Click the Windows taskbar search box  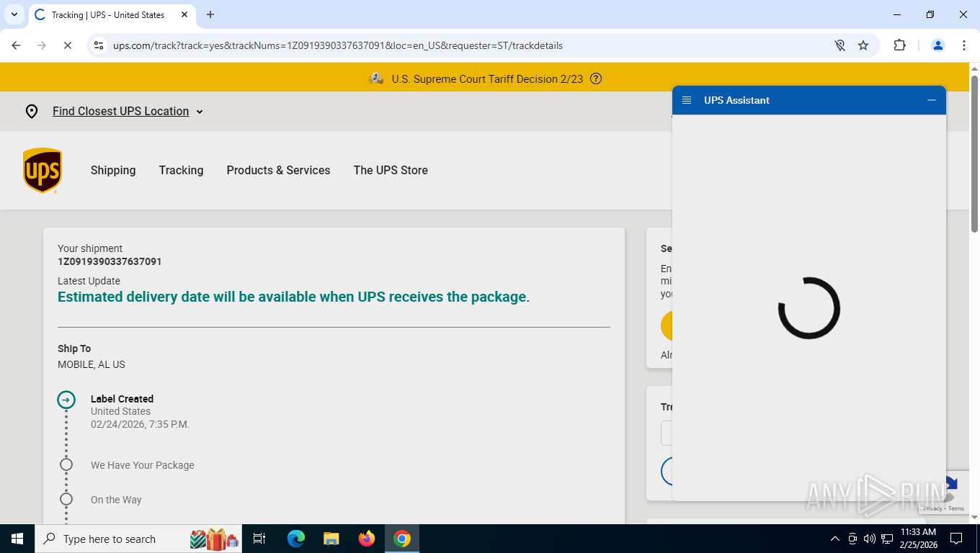(x=140, y=539)
